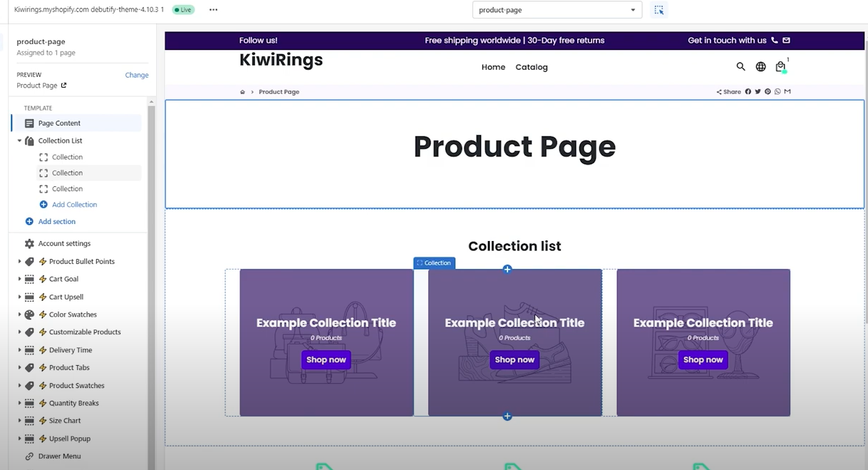Image resolution: width=868 pixels, height=470 pixels.
Task: Click Shop now on third collection card
Action: [703, 359]
